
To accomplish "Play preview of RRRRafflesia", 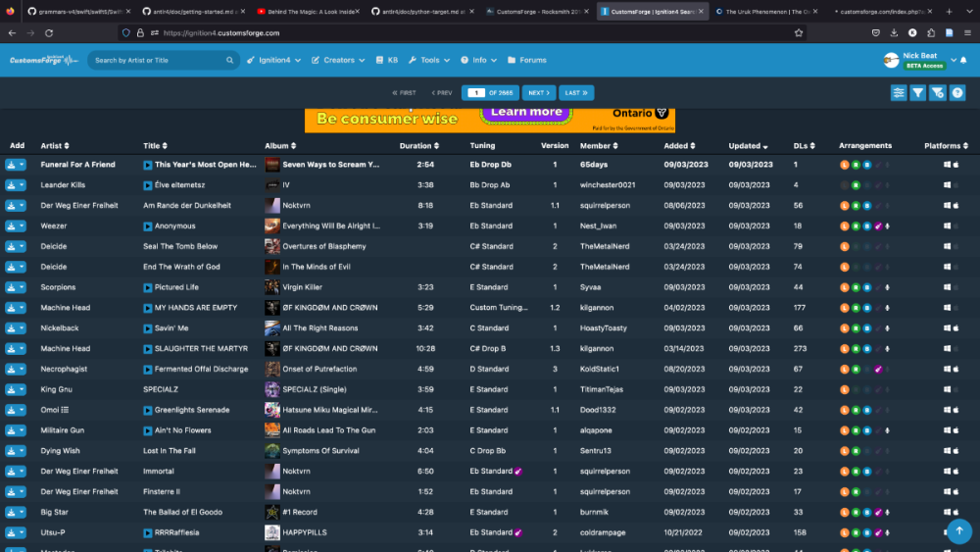I will pyautogui.click(x=148, y=532).
